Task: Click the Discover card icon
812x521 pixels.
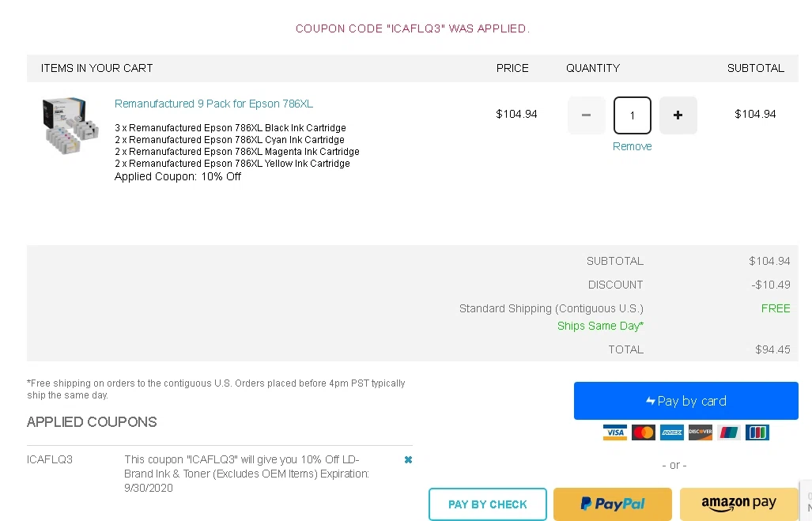Action: tap(701, 432)
